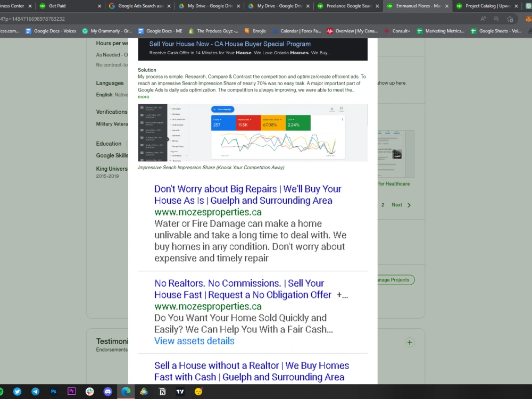Open TradingView from the taskbar
The height and width of the screenshot is (399, 532).
tap(180, 392)
